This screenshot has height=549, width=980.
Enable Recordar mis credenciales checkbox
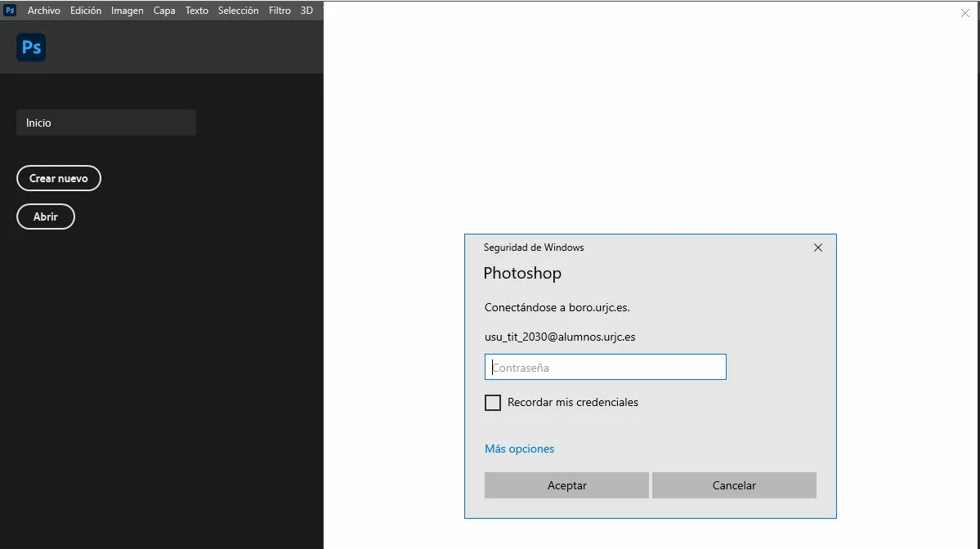493,403
